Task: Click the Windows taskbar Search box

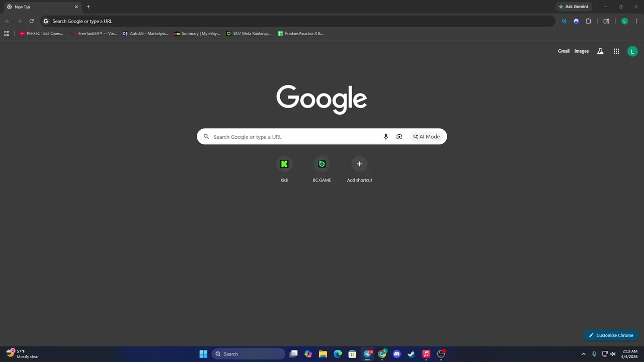Action: [x=249, y=354]
